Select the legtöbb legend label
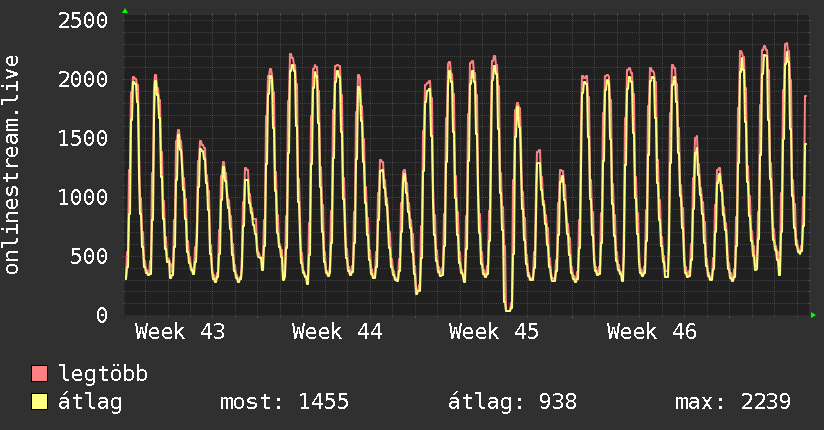The image size is (824, 430). 103,374
